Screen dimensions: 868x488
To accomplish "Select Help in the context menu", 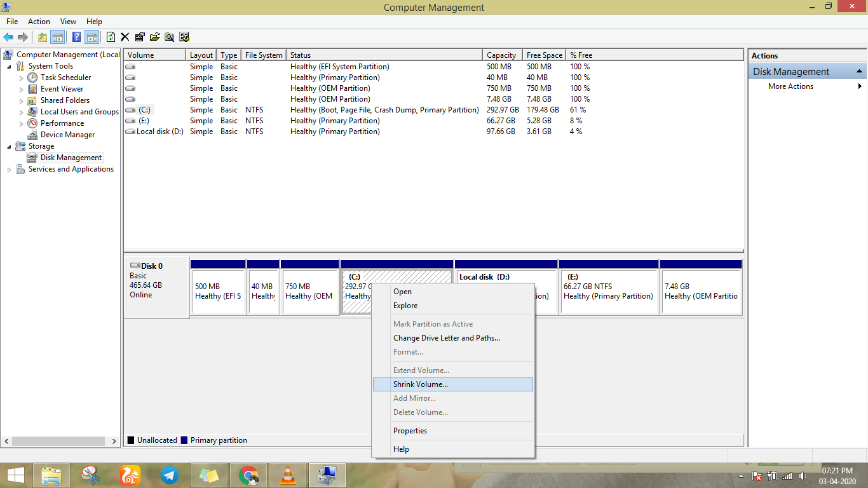I will [x=453, y=449].
